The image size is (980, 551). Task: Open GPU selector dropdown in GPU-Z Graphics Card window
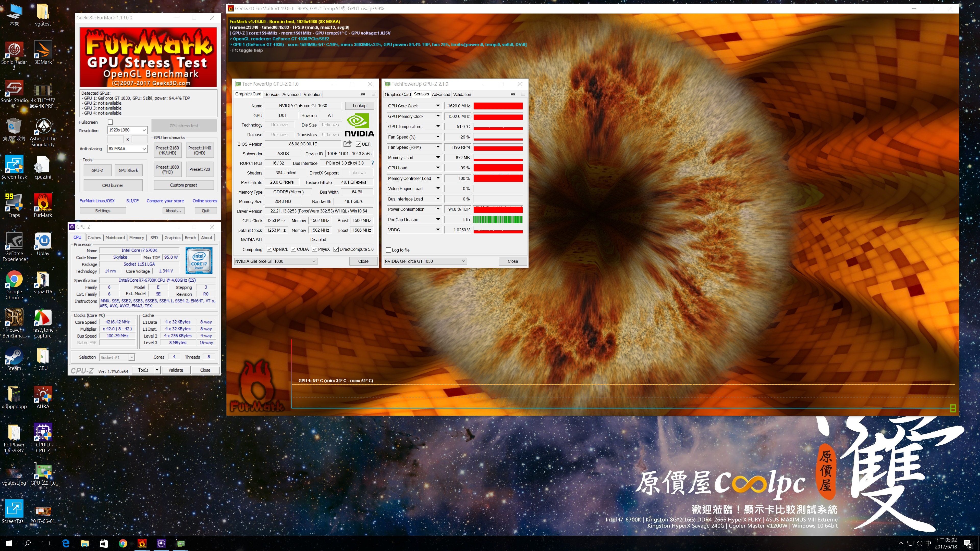[275, 261]
